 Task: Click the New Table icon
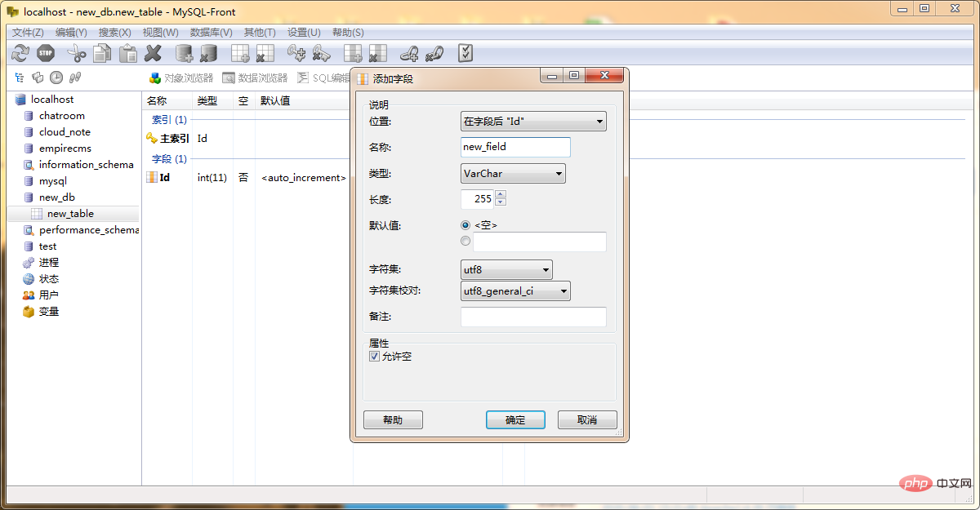click(x=240, y=54)
